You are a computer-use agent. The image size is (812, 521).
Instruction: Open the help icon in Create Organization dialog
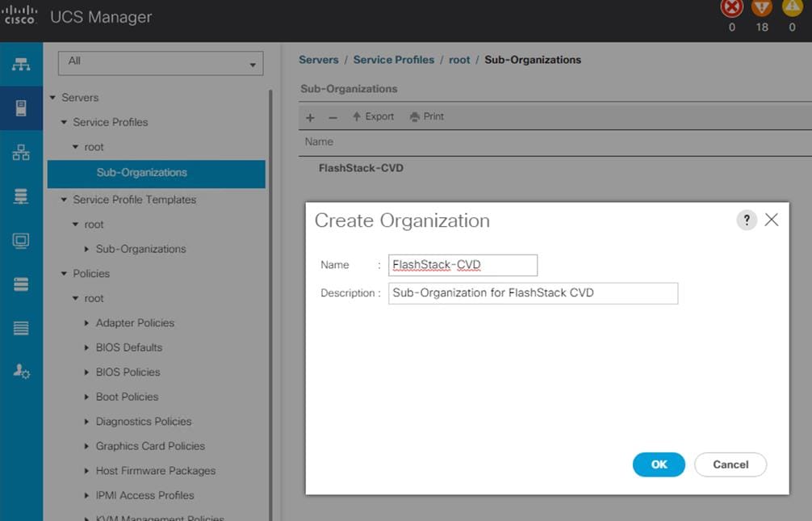pyautogui.click(x=747, y=221)
